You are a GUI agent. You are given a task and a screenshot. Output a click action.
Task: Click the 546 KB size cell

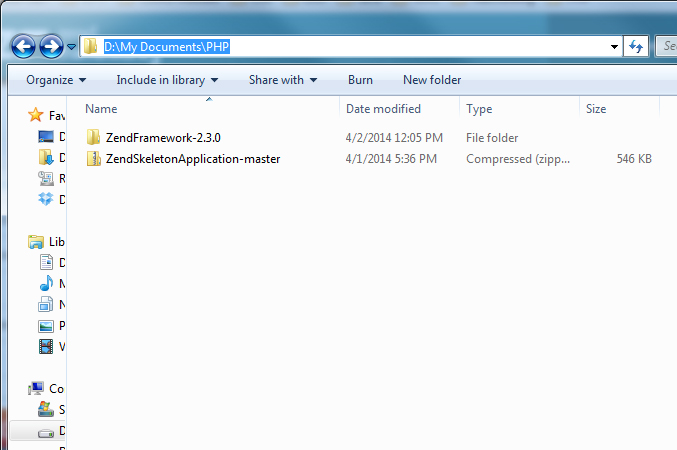634,159
